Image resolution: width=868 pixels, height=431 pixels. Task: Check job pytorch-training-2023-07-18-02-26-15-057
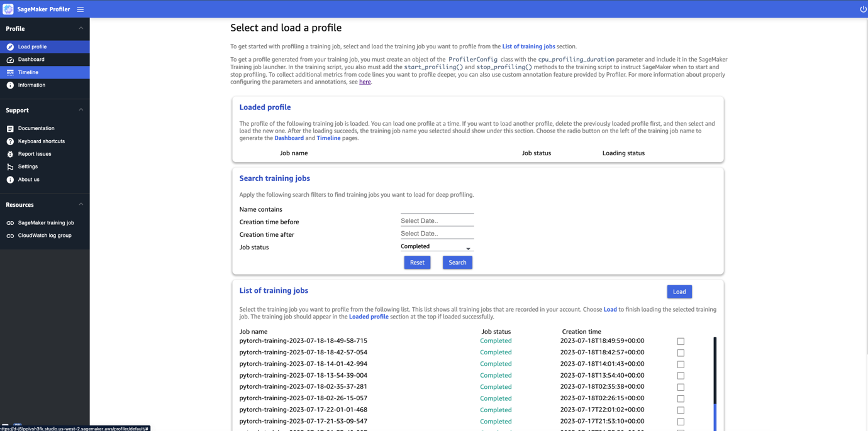(681, 398)
